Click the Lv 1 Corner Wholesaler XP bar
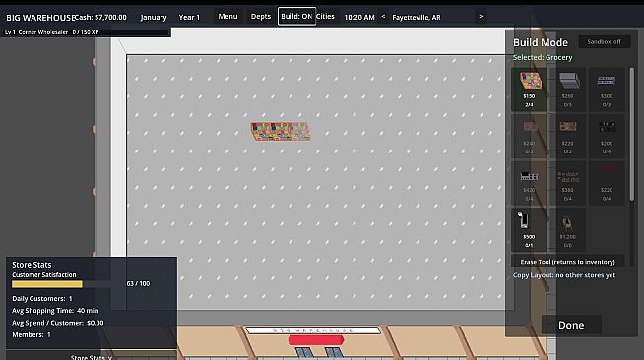Viewport: 644px width, 360px height. coord(86,32)
